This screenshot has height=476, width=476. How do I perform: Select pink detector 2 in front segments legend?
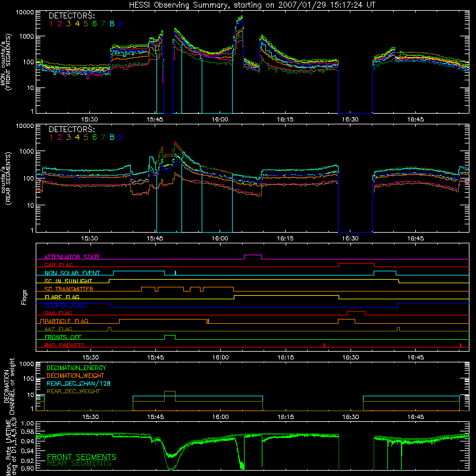[60, 24]
